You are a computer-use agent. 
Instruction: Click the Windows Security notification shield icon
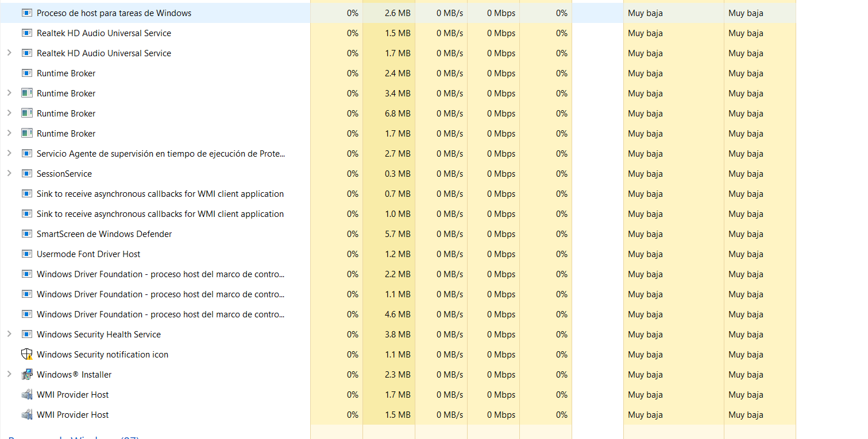[x=26, y=354]
